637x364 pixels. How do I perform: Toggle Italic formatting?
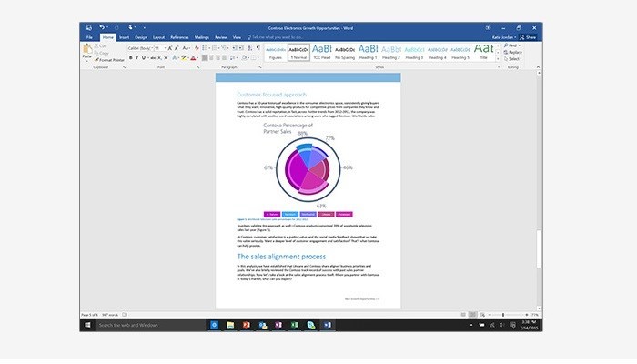click(x=136, y=57)
